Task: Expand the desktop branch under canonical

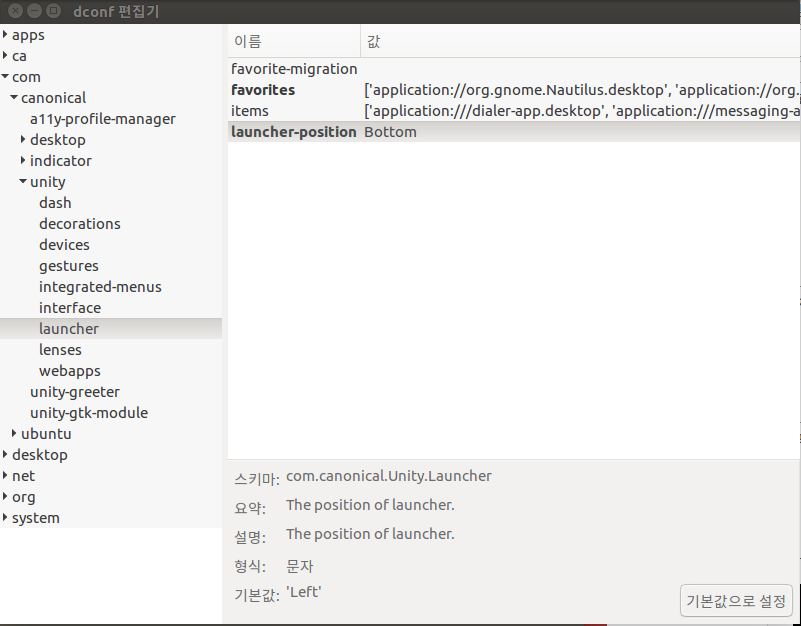Action: point(22,139)
